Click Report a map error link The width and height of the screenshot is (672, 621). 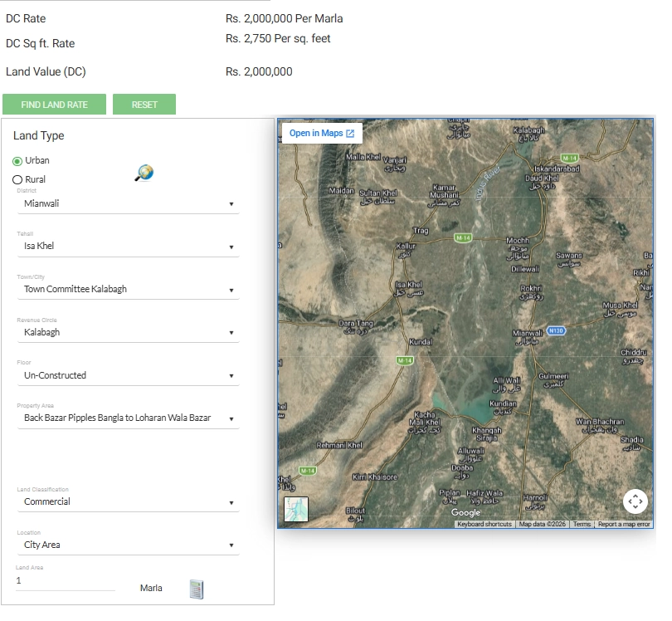624,524
